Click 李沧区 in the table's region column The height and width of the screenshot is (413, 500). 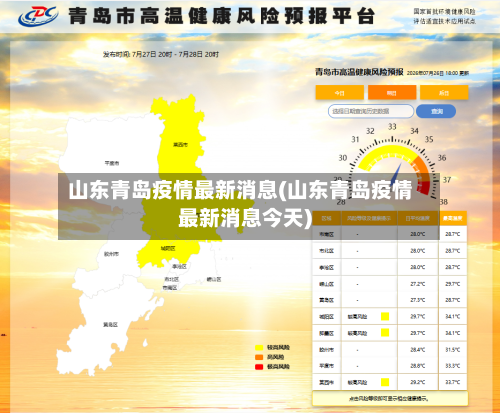(x=326, y=267)
